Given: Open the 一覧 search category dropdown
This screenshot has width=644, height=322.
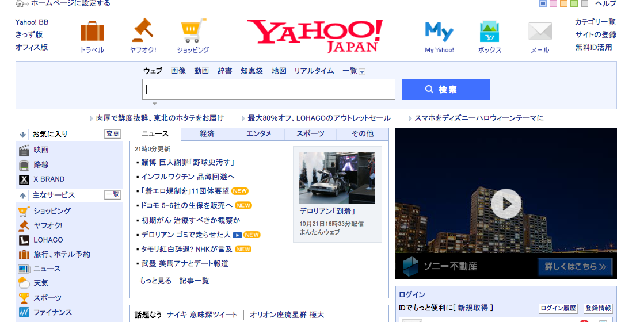Looking at the screenshot, I should (362, 72).
